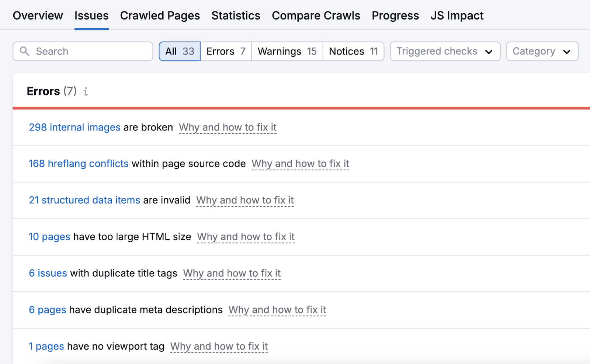The width and height of the screenshot is (590, 364).
Task: Learn how to fix broken internal images
Action: [227, 127]
